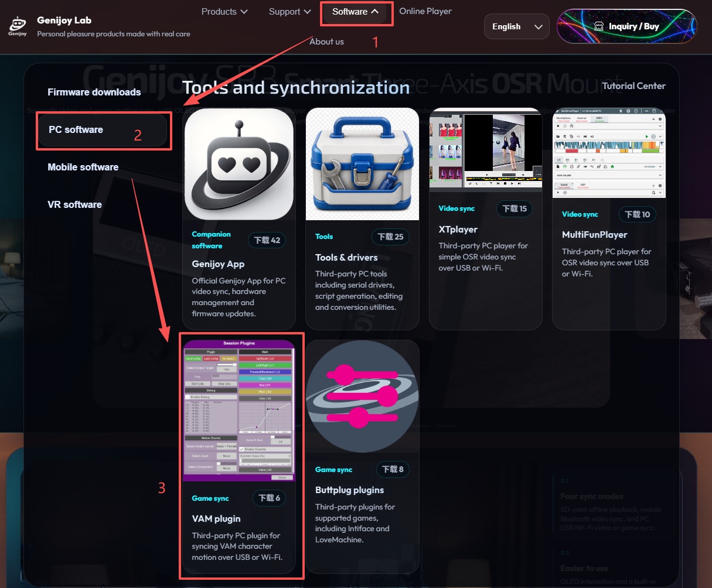Switch to Mobile software category
The width and height of the screenshot is (712, 588).
pyautogui.click(x=83, y=167)
